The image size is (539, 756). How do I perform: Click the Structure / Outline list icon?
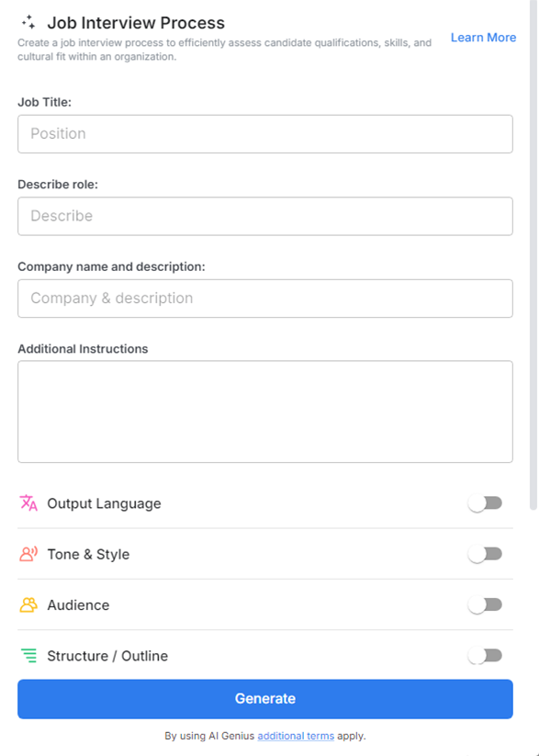coord(27,656)
